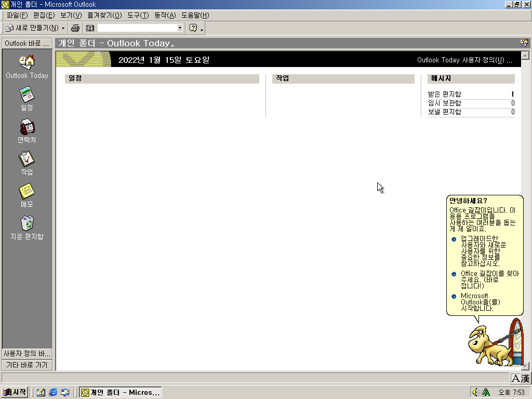Image resolution: width=532 pixels, height=399 pixels.
Task: Open the 지운 편지함 deleted items shortcut
Action: [27, 228]
